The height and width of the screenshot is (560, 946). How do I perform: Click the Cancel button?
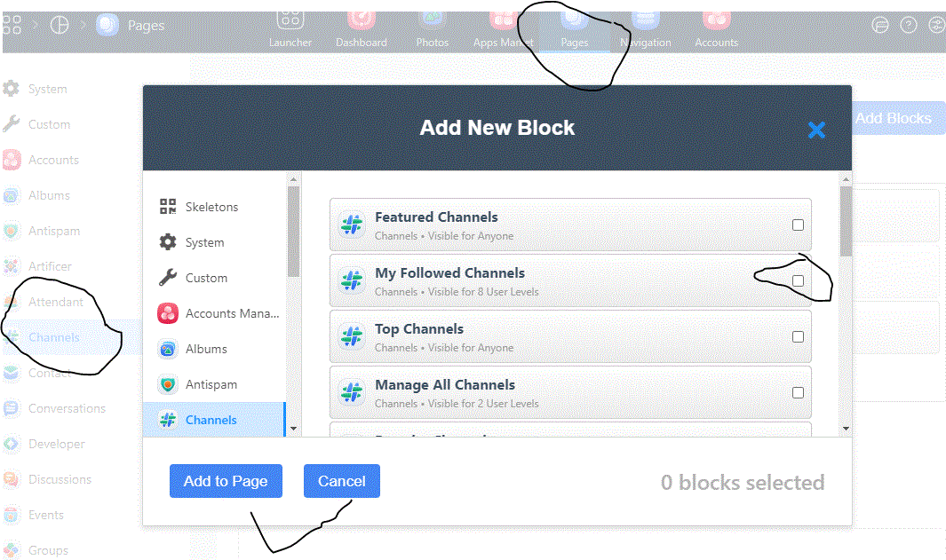(x=341, y=481)
